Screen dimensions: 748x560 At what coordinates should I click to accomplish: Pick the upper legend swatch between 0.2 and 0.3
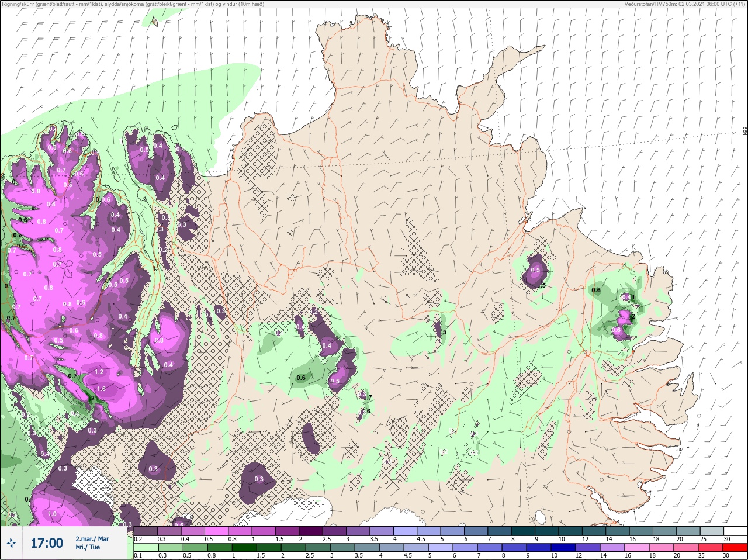146,531
